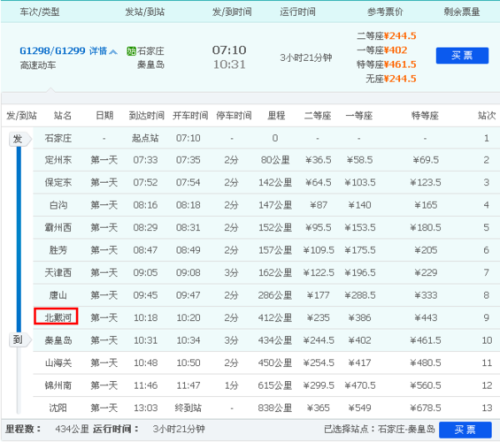Select station 石家庄 in the stop list
The height and width of the screenshot is (442, 500).
click(x=58, y=138)
